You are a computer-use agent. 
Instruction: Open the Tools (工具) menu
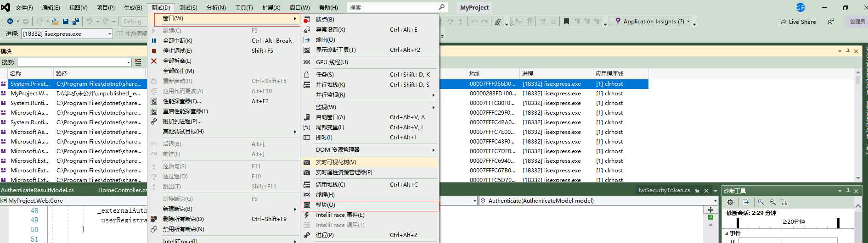coord(244,7)
